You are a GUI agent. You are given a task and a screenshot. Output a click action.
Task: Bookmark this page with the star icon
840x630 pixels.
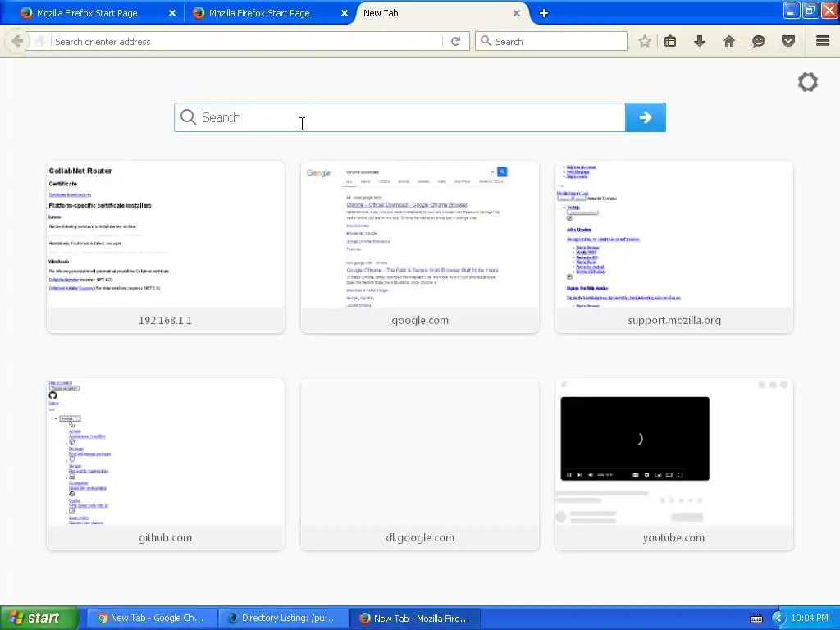click(645, 41)
